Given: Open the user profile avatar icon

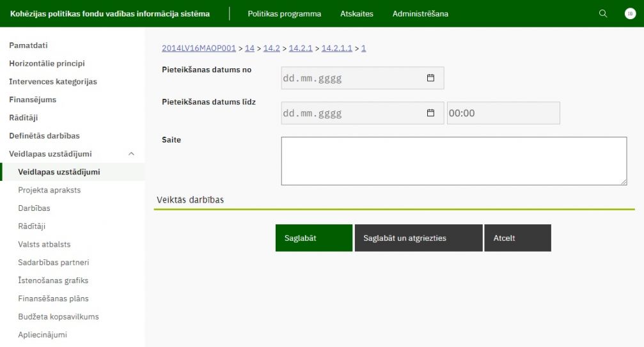Looking at the screenshot, I should click(629, 14).
